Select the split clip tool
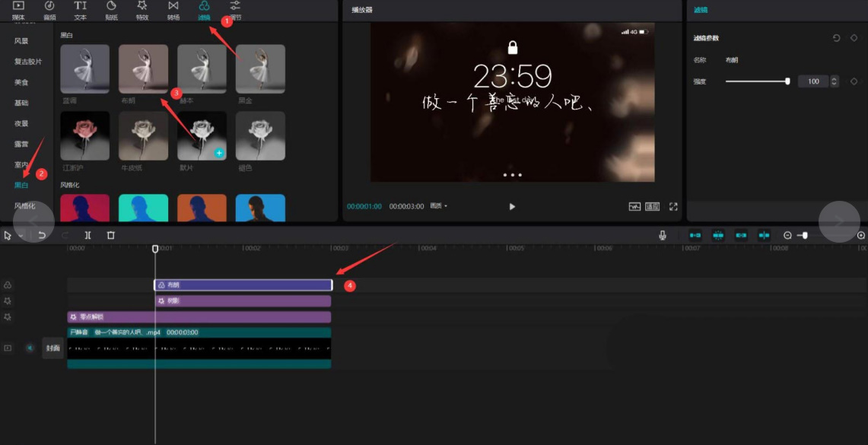The image size is (868, 445). 87,236
